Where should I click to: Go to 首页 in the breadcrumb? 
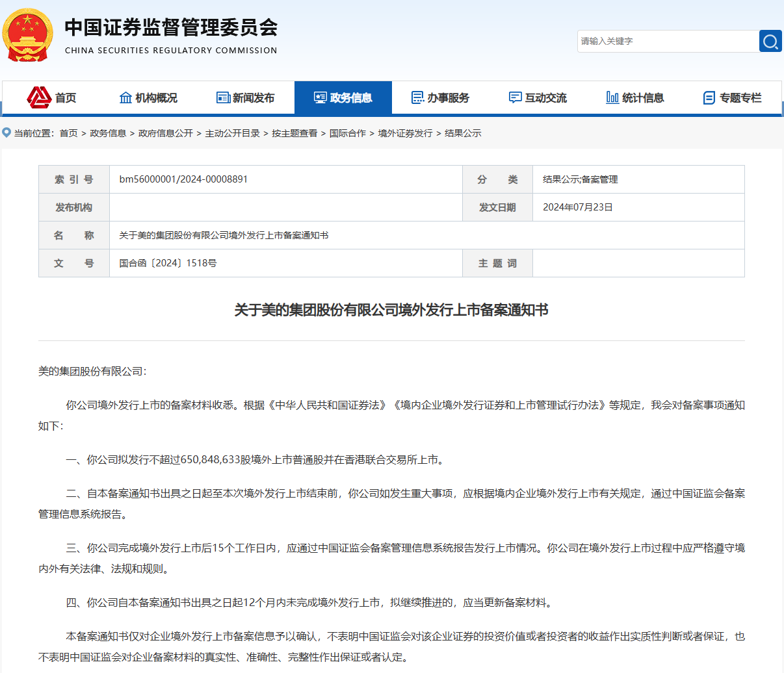pos(68,133)
